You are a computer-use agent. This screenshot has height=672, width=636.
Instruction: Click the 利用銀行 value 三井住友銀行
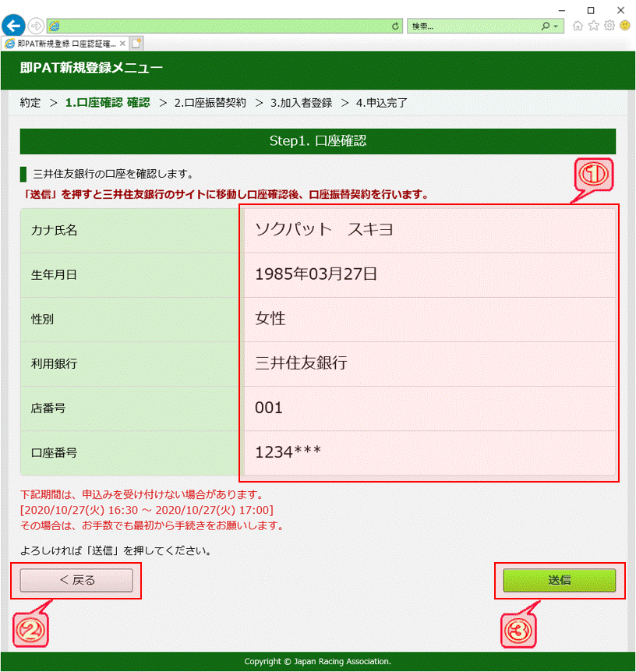(x=301, y=363)
